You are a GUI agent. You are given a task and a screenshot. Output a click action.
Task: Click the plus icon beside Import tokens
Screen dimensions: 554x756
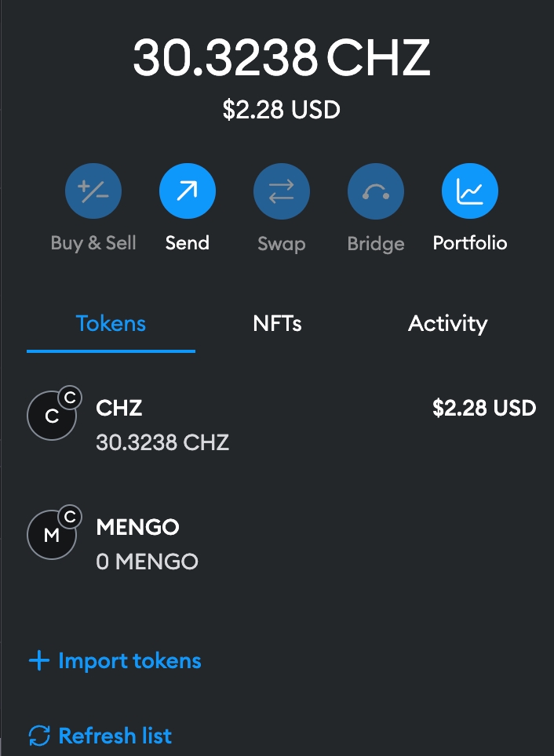[38, 661]
